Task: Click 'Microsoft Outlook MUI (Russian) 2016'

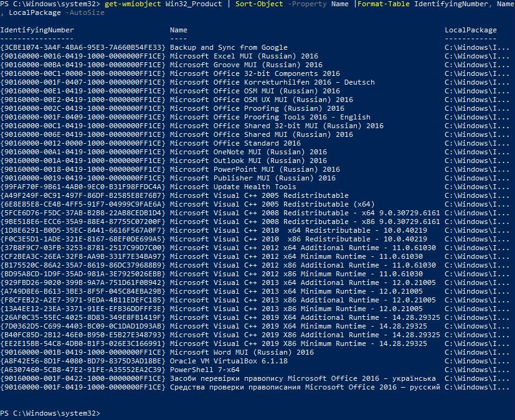Action: (x=248, y=161)
